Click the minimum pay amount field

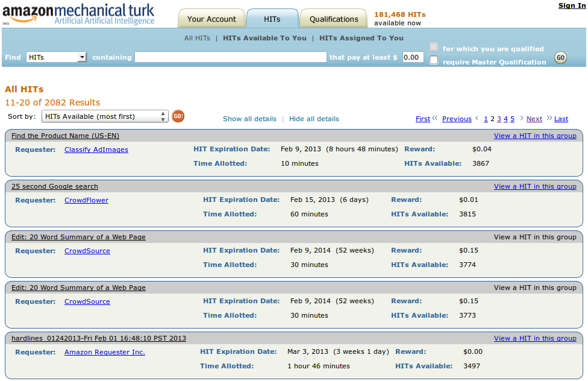pyautogui.click(x=413, y=57)
